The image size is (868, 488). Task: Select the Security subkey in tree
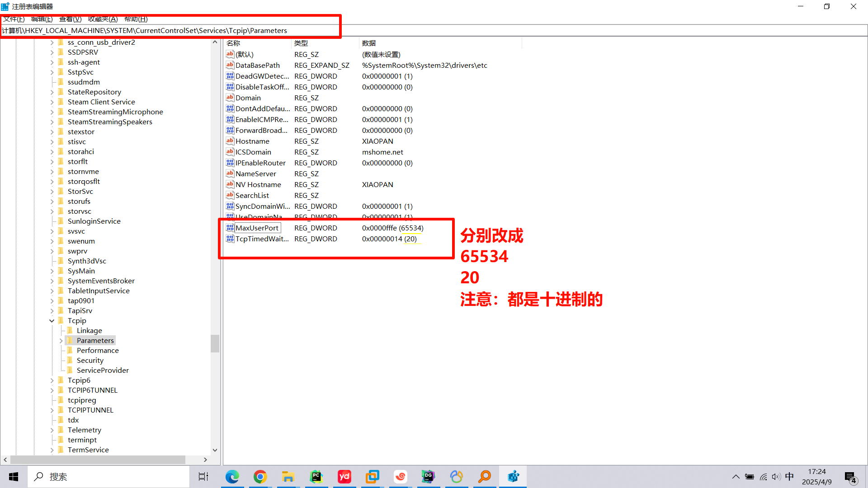[x=90, y=361]
